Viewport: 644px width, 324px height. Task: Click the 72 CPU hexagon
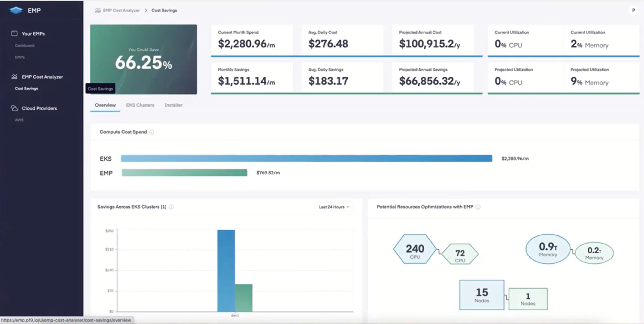460,254
